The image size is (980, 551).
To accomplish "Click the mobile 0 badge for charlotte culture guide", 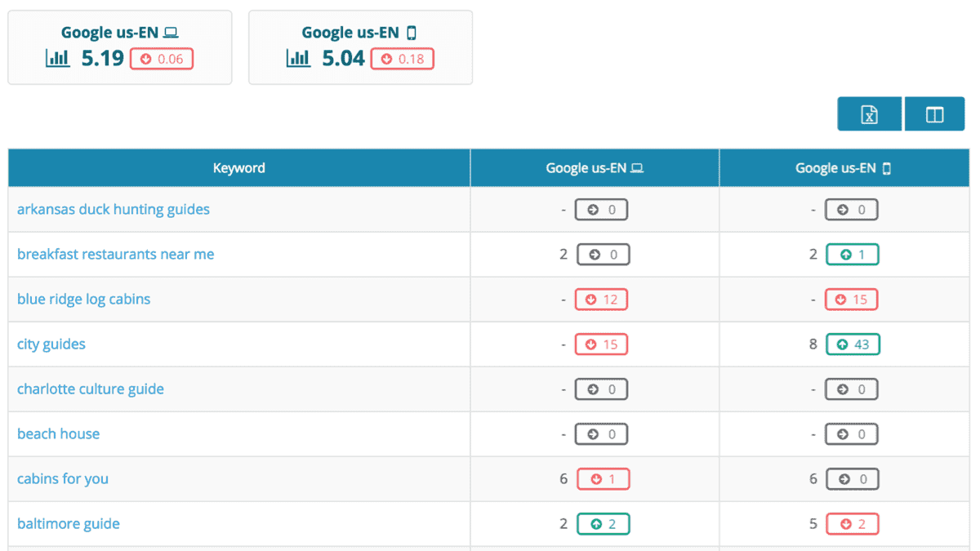I will coord(851,389).
